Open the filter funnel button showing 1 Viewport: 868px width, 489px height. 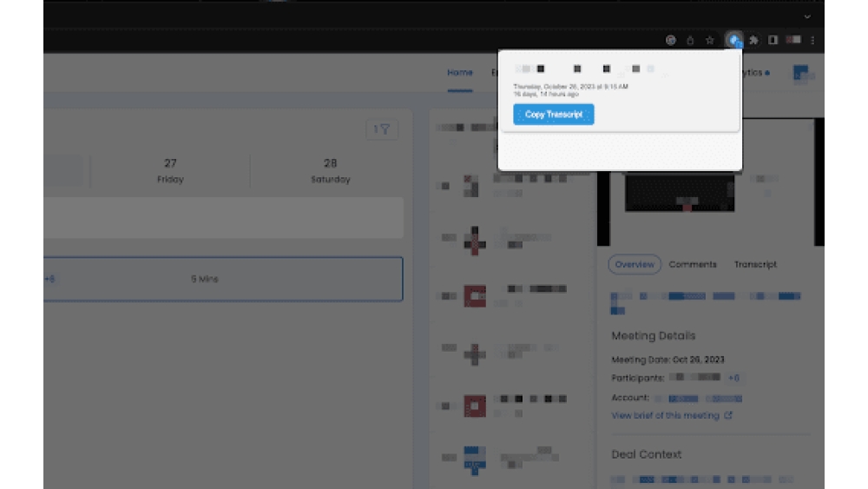coord(382,129)
